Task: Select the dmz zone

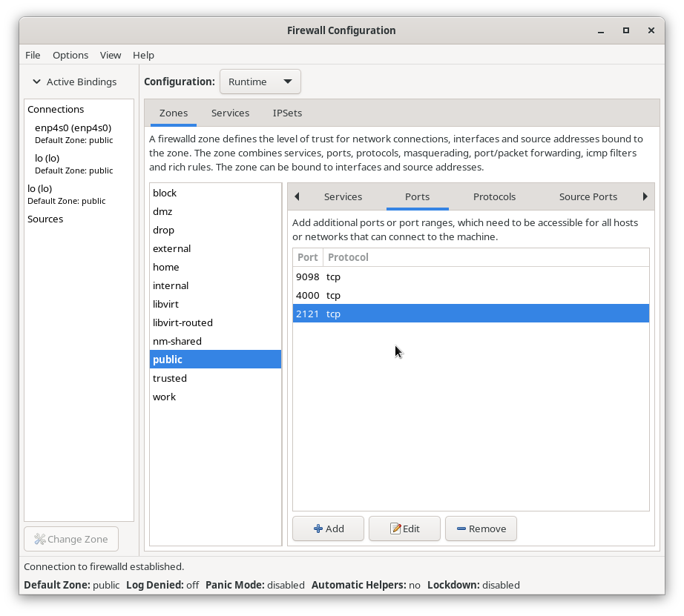Action: [215, 211]
